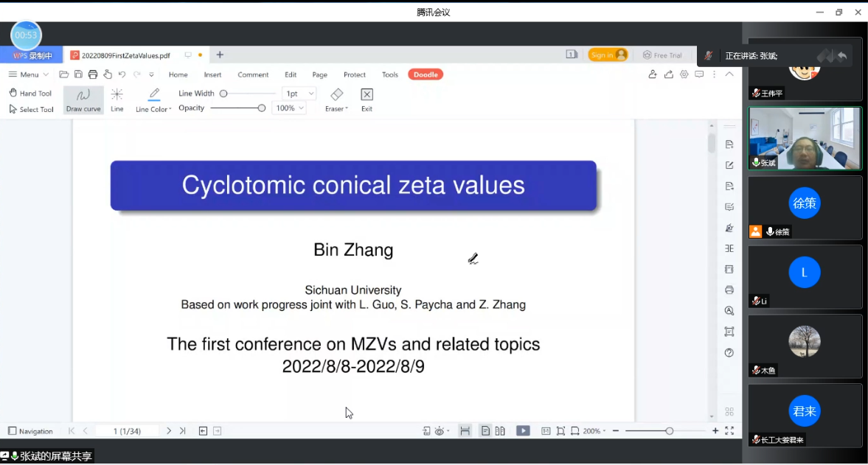
Task: Activate the Select Tool
Action: 31,109
